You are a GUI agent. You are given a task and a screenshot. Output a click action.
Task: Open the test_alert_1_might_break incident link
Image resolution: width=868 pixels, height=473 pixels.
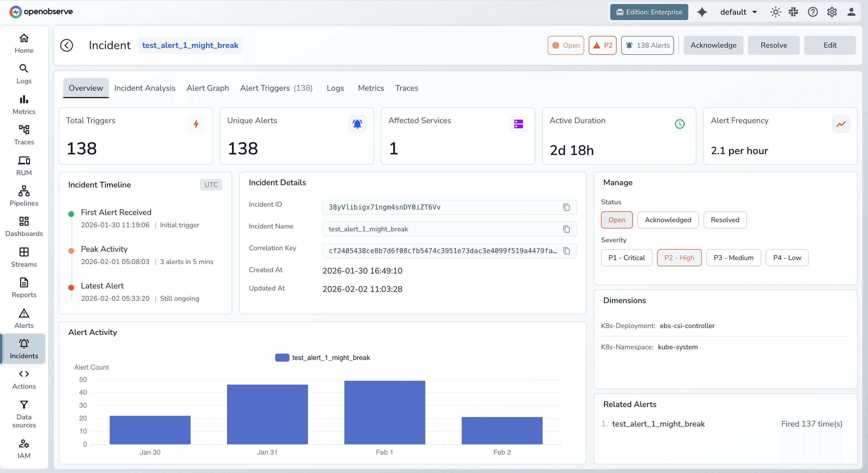click(x=190, y=45)
